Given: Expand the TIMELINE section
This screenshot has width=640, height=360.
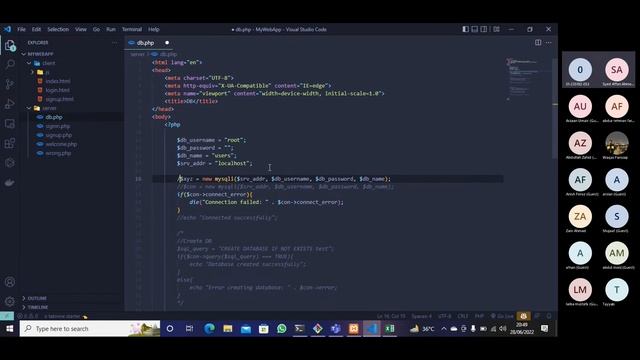Looking at the screenshot, I should point(38,307).
